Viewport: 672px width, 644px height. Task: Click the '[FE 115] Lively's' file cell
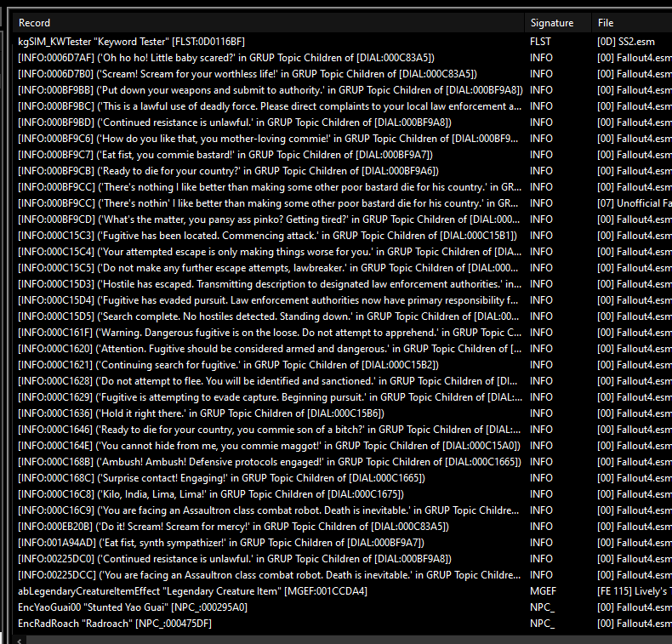[635, 592]
